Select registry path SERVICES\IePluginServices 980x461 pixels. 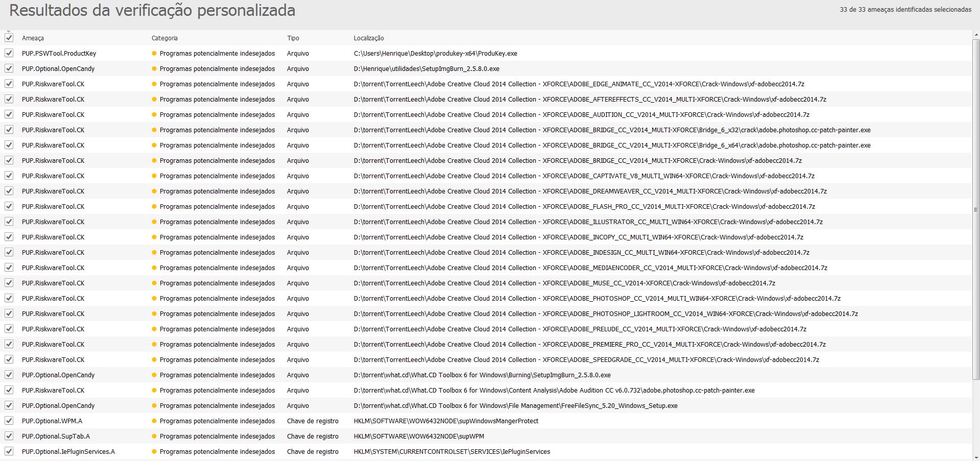(452, 452)
